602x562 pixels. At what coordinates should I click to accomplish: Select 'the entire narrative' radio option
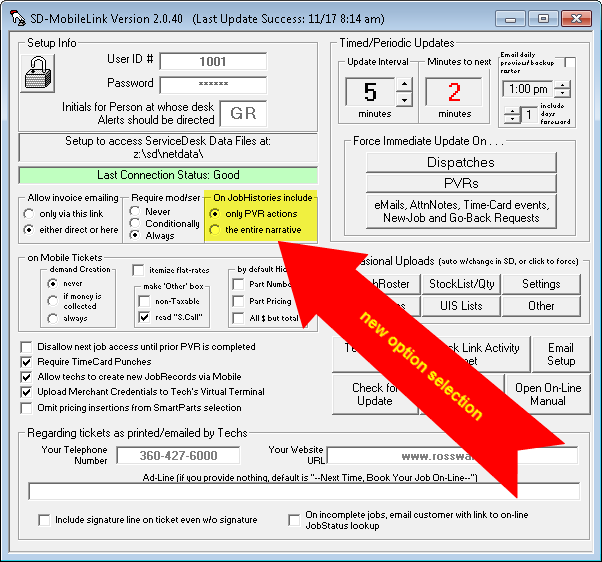215,230
